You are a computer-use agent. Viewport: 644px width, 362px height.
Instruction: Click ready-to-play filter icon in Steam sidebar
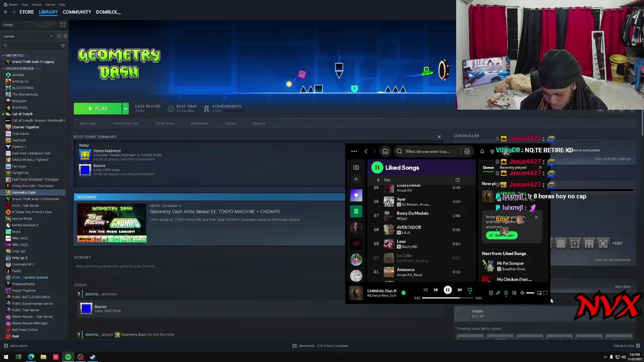[x=65, y=36]
